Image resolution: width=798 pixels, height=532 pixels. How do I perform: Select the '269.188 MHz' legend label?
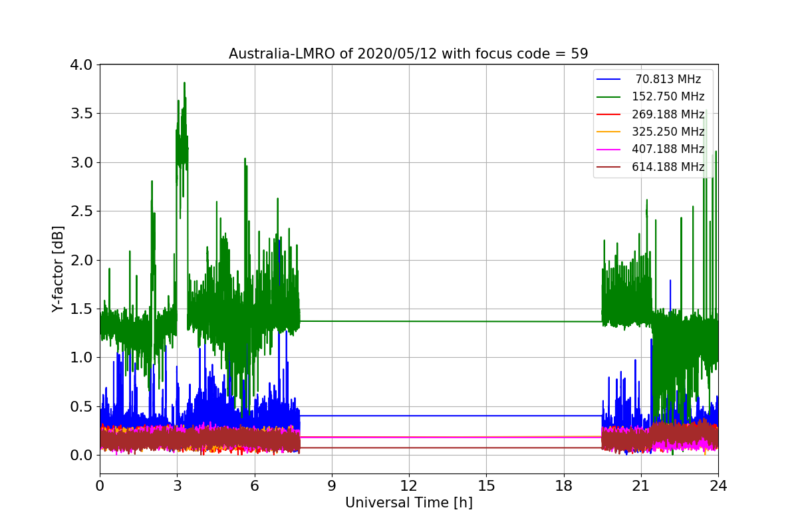[x=668, y=114]
